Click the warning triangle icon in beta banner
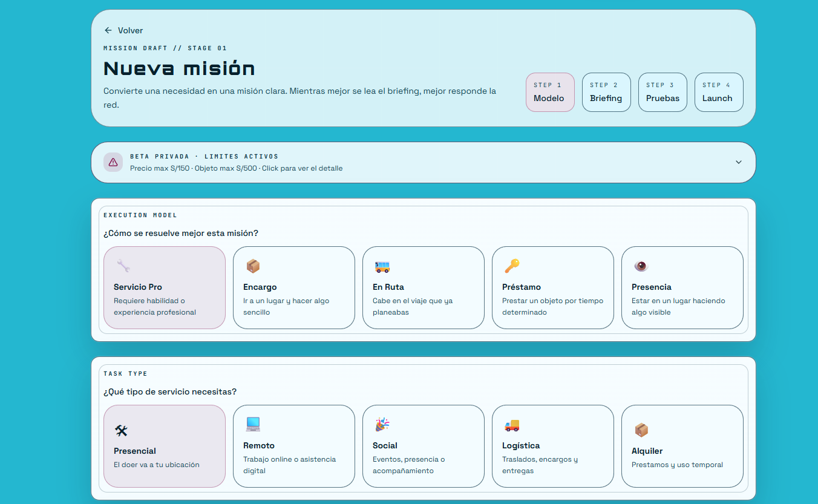 click(x=113, y=162)
